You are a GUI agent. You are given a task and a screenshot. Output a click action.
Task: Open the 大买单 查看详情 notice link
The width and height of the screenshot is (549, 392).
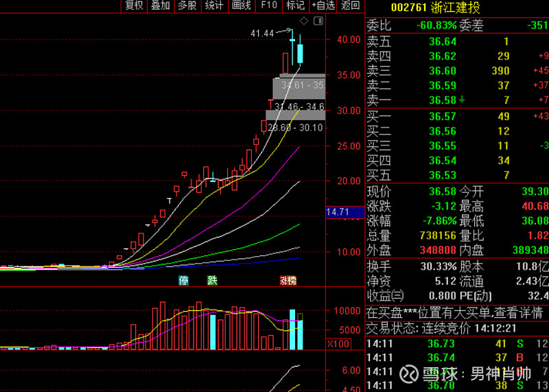pos(454,312)
